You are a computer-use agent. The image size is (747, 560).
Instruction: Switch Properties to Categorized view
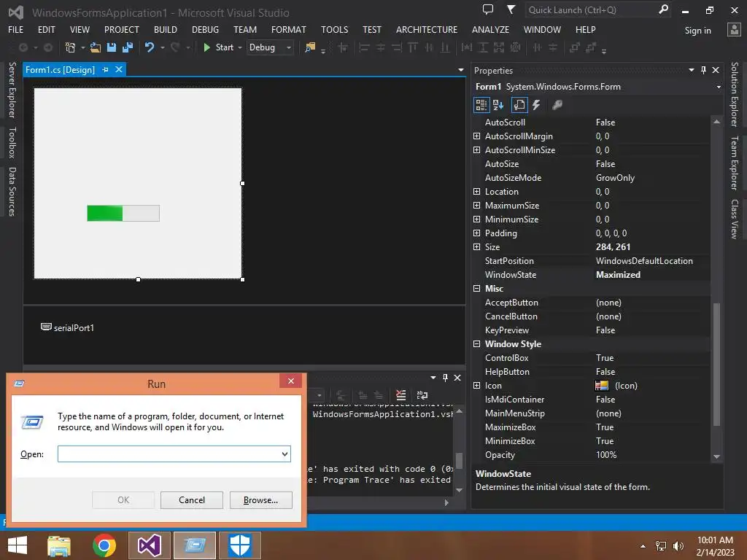pos(481,105)
